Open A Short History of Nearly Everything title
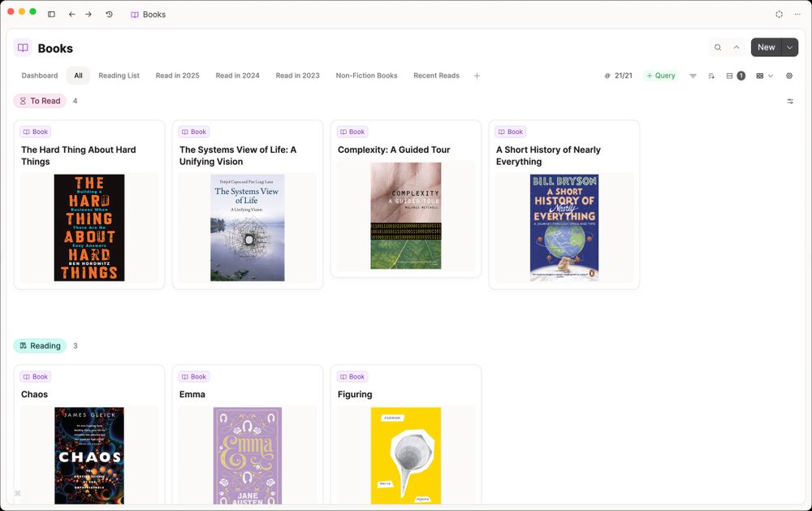The height and width of the screenshot is (511, 812). [x=548, y=155]
